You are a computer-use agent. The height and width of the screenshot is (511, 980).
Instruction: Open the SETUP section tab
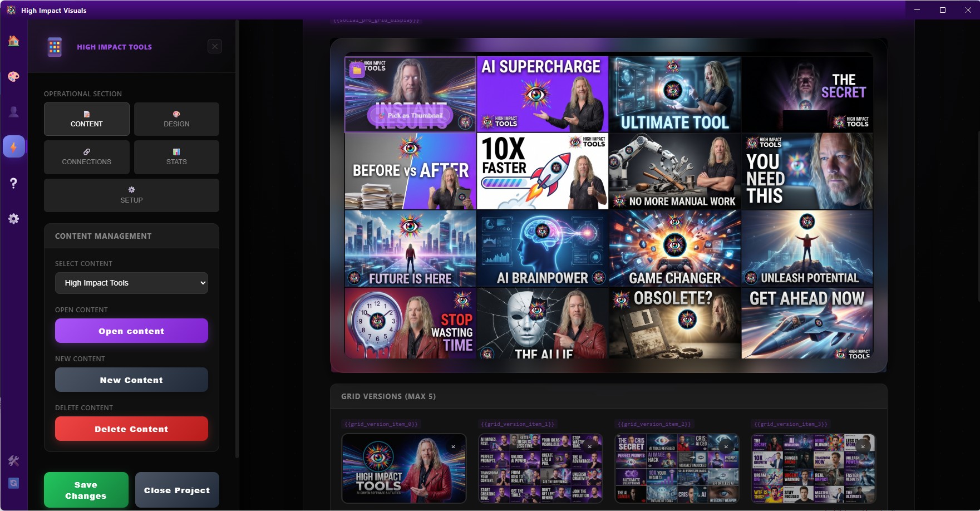tap(131, 195)
